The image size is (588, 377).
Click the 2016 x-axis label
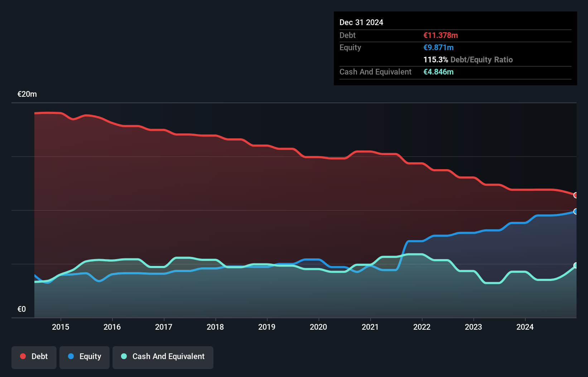click(112, 327)
